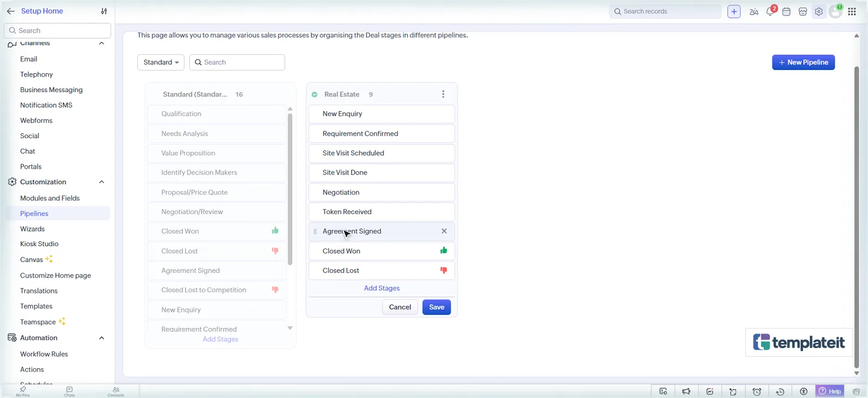Click Add Stages under Standard pipeline
This screenshot has height=398, width=868.
[x=220, y=339]
